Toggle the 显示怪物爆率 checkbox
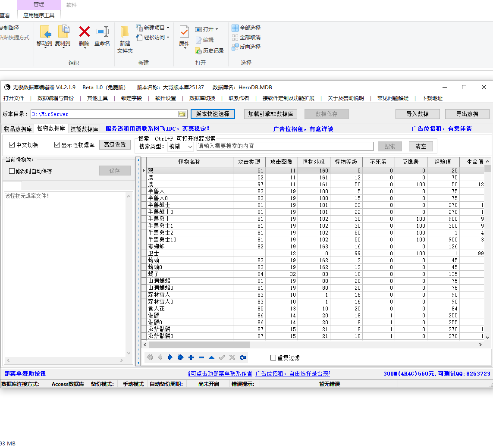This screenshot has width=493, height=448. click(x=57, y=145)
